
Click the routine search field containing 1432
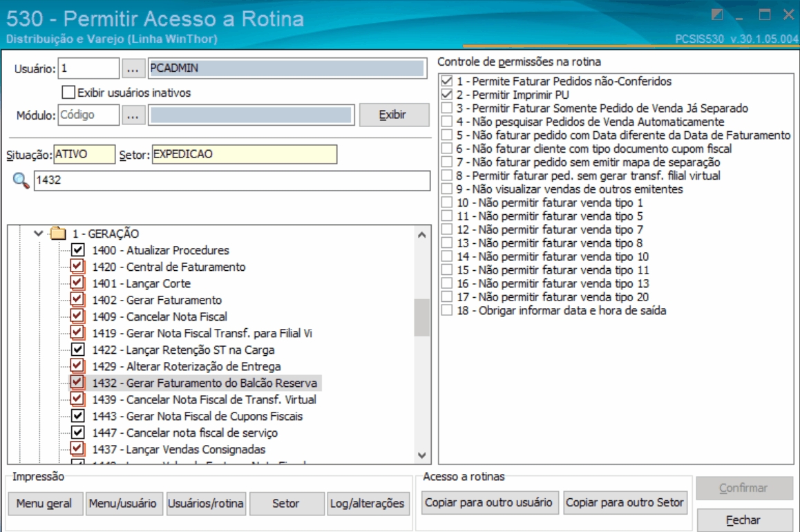(x=232, y=180)
